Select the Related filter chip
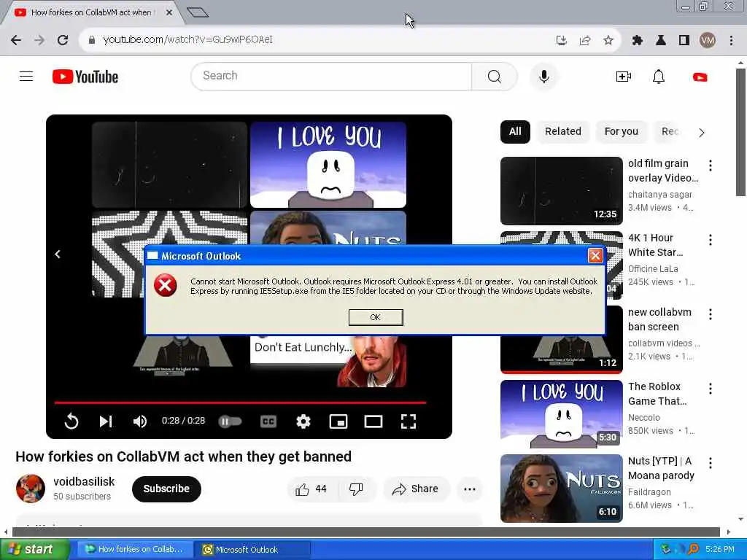Viewport: 747px width, 560px height. (562, 132)
